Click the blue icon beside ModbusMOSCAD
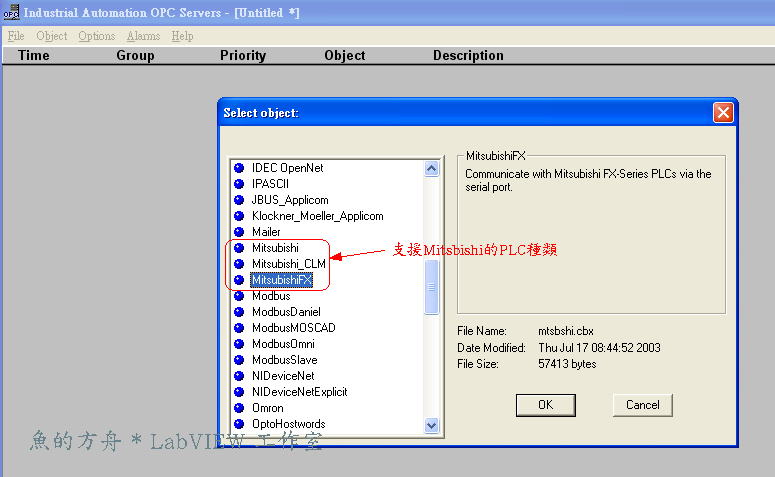This screenshot has height=477, width=775. 239,328
